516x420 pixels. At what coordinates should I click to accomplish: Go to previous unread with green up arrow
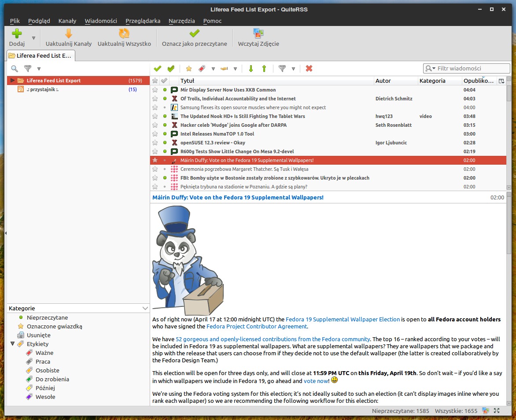[264, 69]
